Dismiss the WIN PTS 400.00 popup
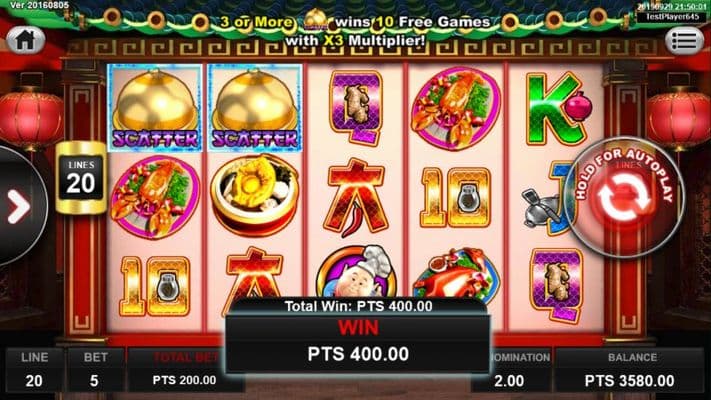The width and height of the screenshot is (711, 400). [358, 337]
